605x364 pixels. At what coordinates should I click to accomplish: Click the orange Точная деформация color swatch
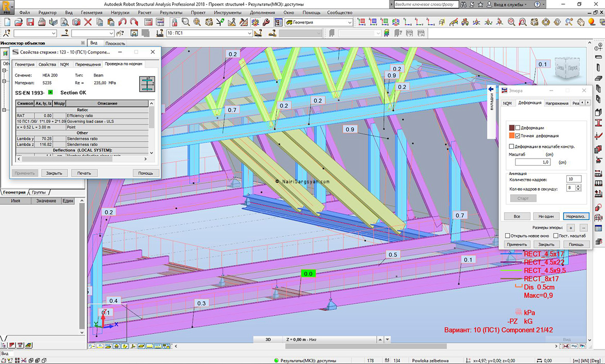point(512,136)
